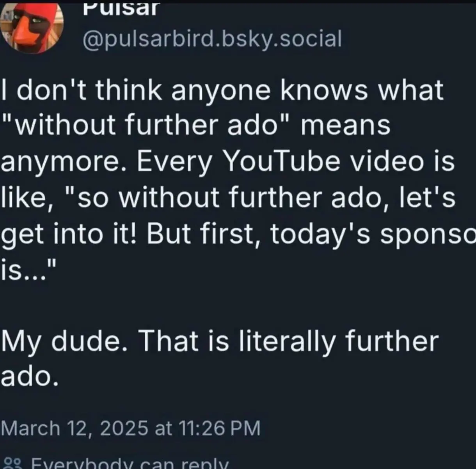476x469 pixels.
Task: Select the first line "I don't think anyone knows what"
Action: pos(222,90)
